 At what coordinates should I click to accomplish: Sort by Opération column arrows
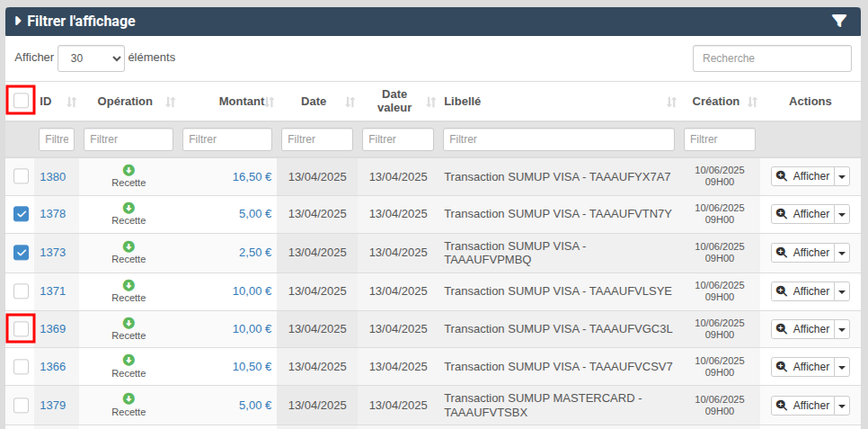point(171,102)
